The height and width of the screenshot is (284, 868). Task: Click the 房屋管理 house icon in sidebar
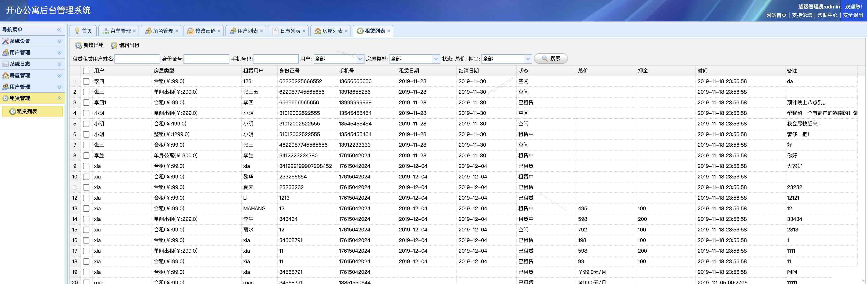[5, 75]
